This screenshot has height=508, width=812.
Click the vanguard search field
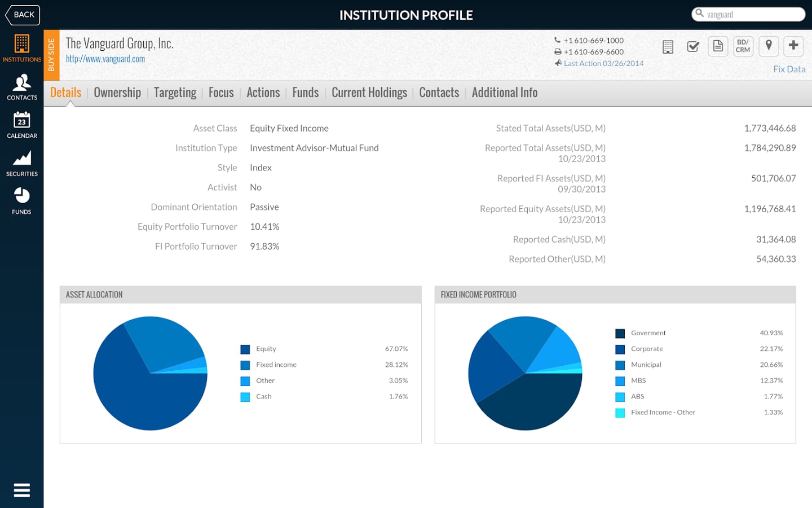point(748,14)
